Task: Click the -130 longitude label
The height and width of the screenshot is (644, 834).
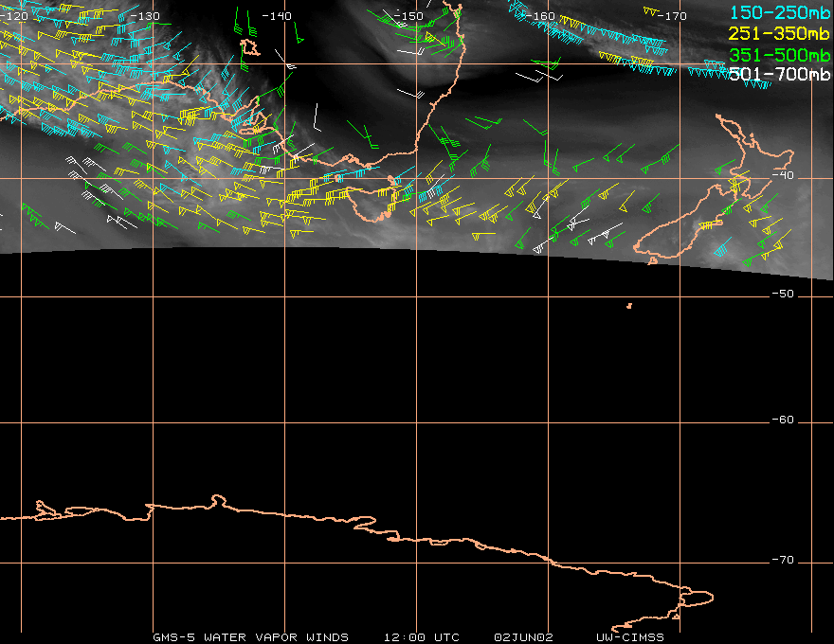Action: tap(145, 16)
